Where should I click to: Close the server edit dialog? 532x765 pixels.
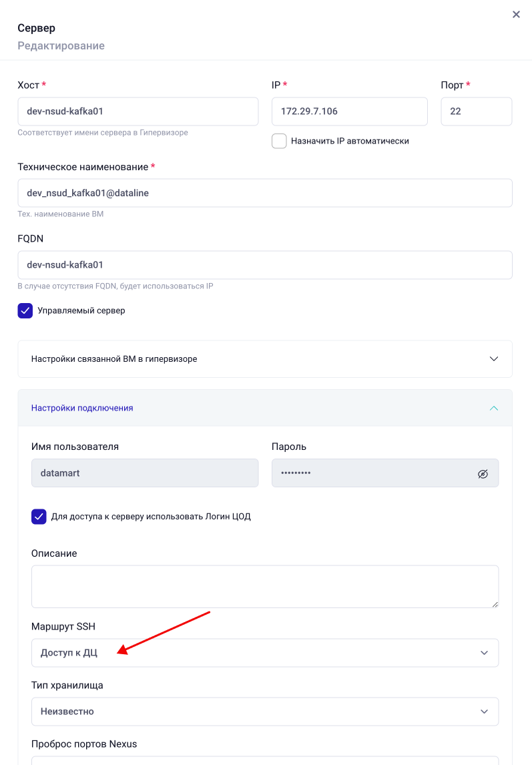coord(516,14)
